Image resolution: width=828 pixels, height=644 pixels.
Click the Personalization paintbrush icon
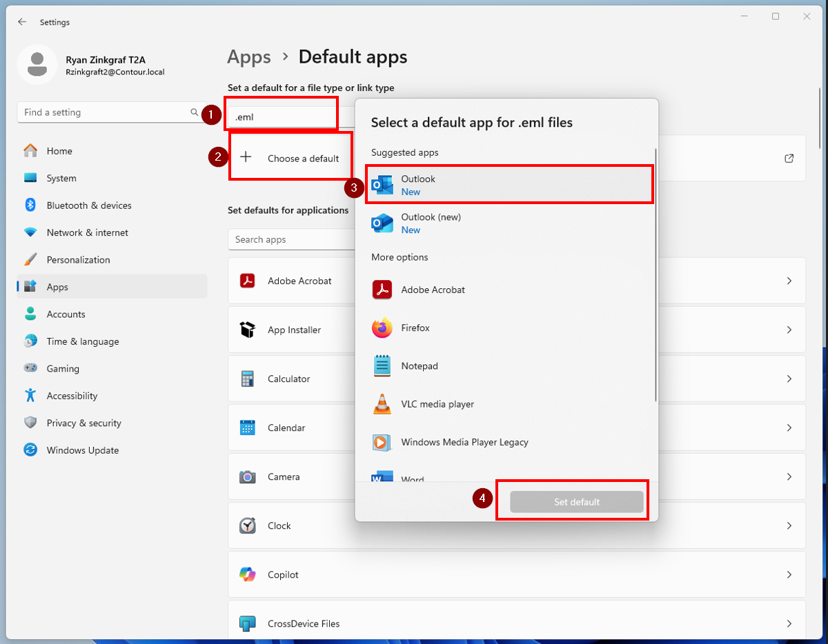click(x=30, y=260)
